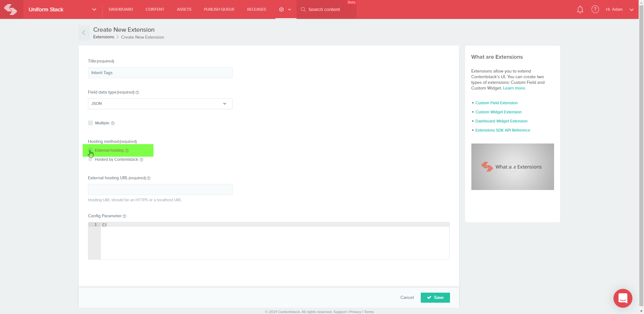Show help for External hosting URL
Viewport: 644px width, 314px height.
[x=148, y=178]
